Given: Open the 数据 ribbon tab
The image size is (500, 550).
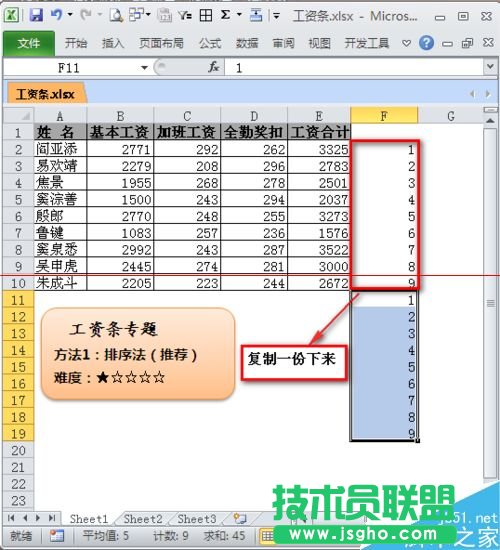Looking at the screenshot, I should click(x=247, y=43).
